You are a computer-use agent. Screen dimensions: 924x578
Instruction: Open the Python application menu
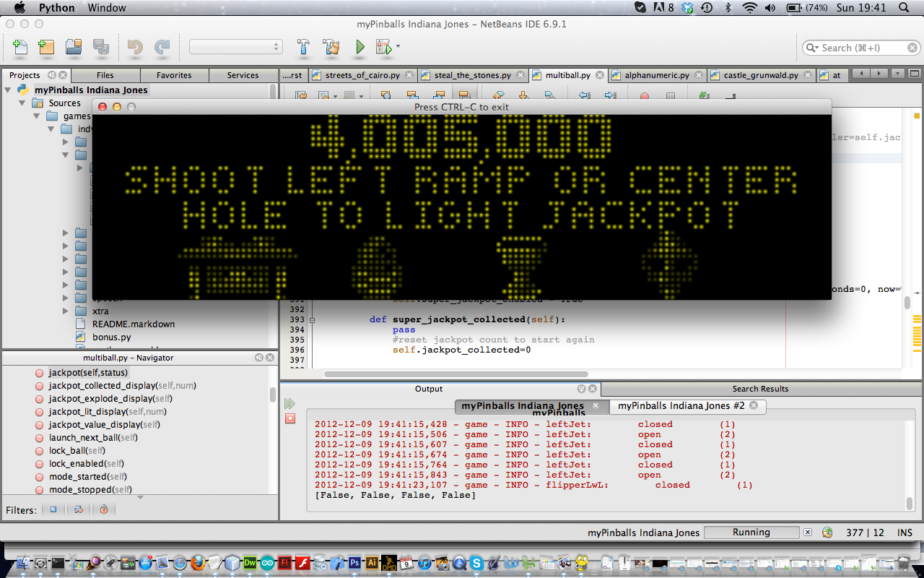tap(57, 8)
